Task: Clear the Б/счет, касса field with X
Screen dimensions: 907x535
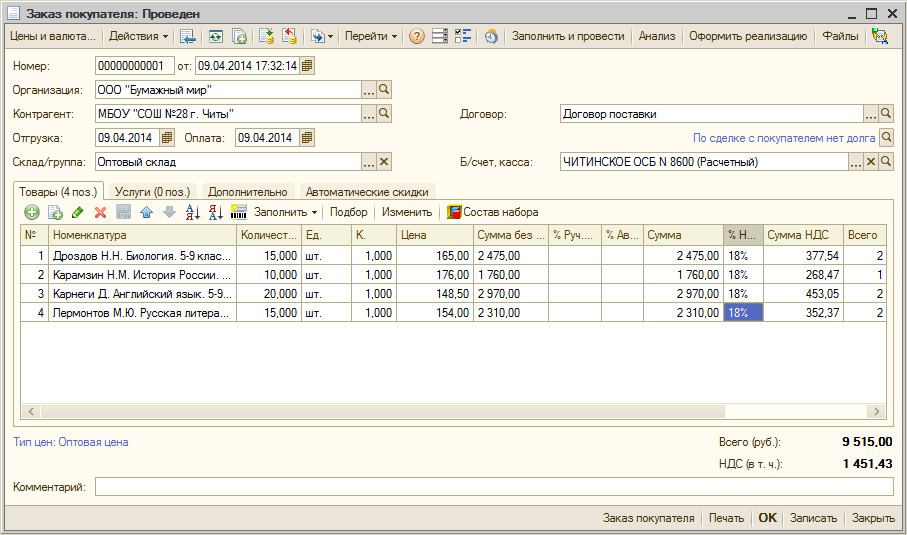Action: point(871,162)
